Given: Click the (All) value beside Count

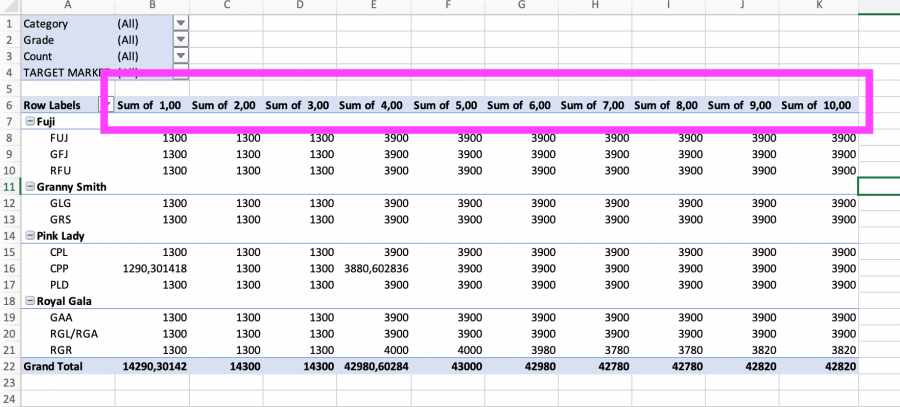Looking at the screenshot, I should tap(127, 56).
